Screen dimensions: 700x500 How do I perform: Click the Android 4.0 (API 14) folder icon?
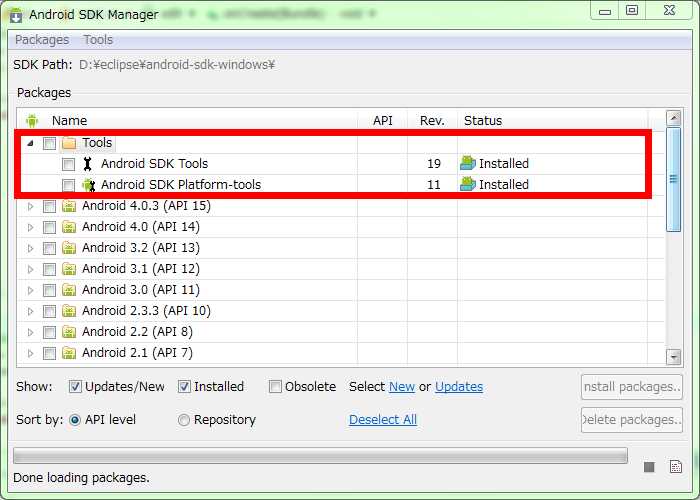[x=69, y=227]
